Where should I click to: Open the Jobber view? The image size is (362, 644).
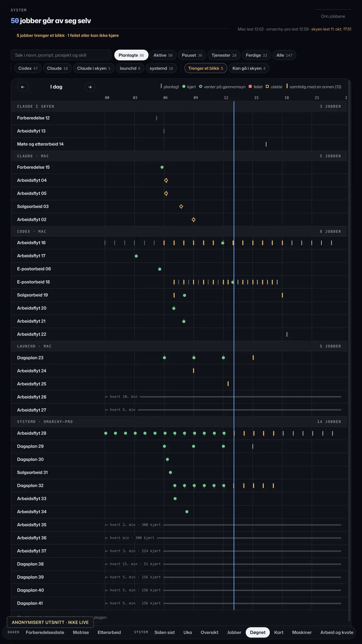coord(234,632)
